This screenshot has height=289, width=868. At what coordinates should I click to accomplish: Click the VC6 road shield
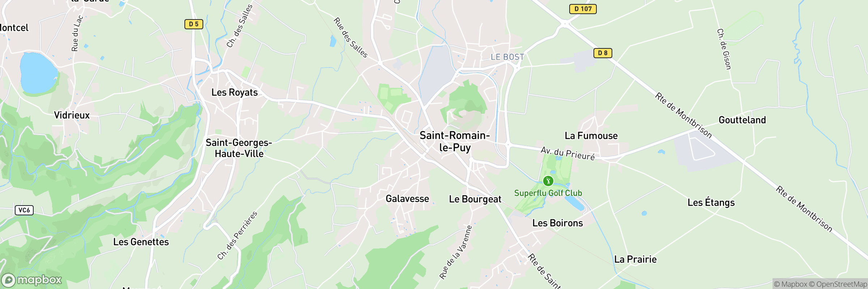pos(24,210)
